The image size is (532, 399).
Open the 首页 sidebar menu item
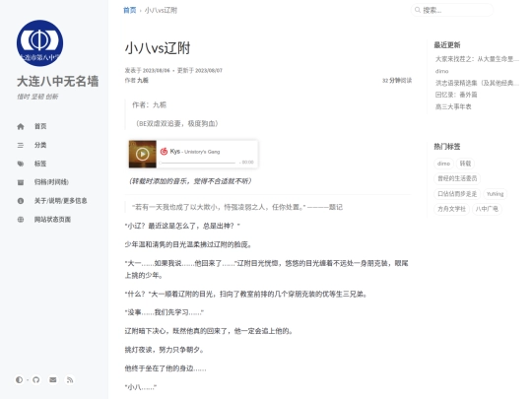tap(40, 126)
